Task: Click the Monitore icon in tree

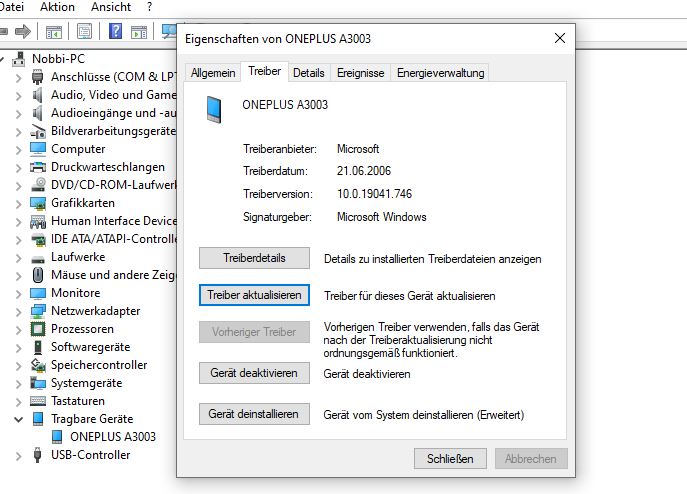Action: click(x=38, y=293)
